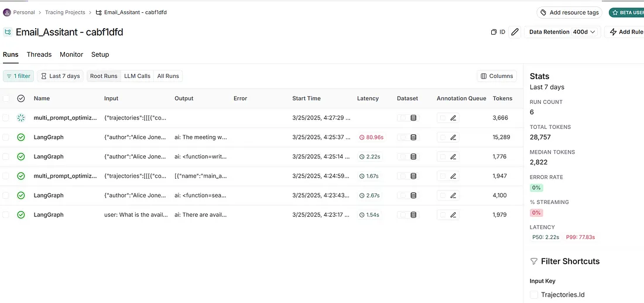Go to Personal breadcrumb link

pos(24,12)
